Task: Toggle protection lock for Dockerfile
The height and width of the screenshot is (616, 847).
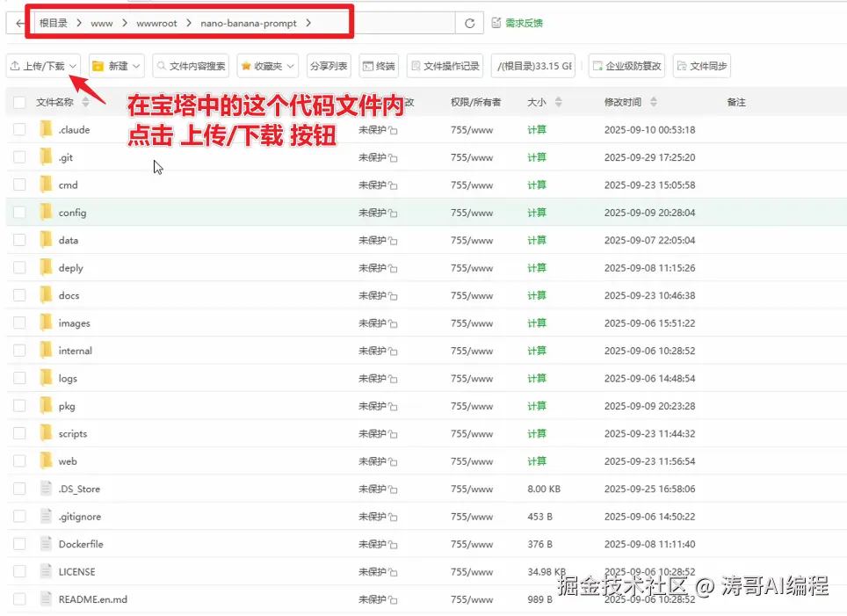Action: (394, 545)
